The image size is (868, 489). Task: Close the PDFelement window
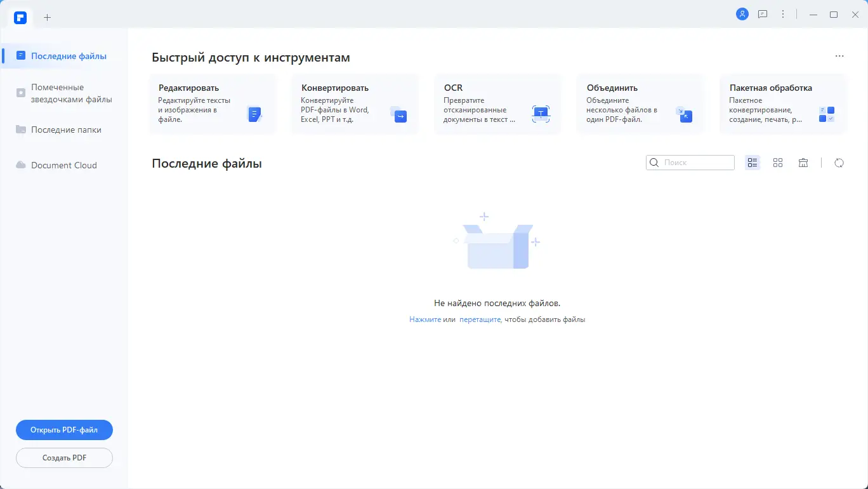(855, 14)
